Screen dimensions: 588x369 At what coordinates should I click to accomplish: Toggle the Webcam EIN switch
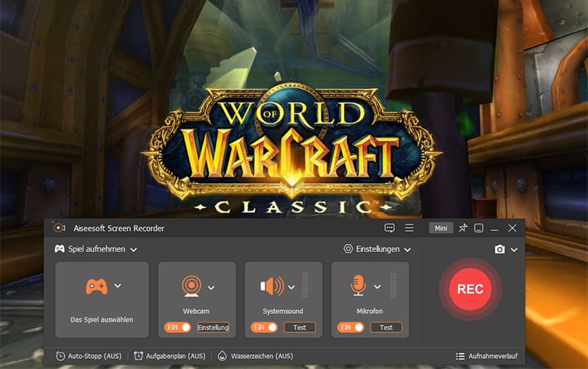177,327
